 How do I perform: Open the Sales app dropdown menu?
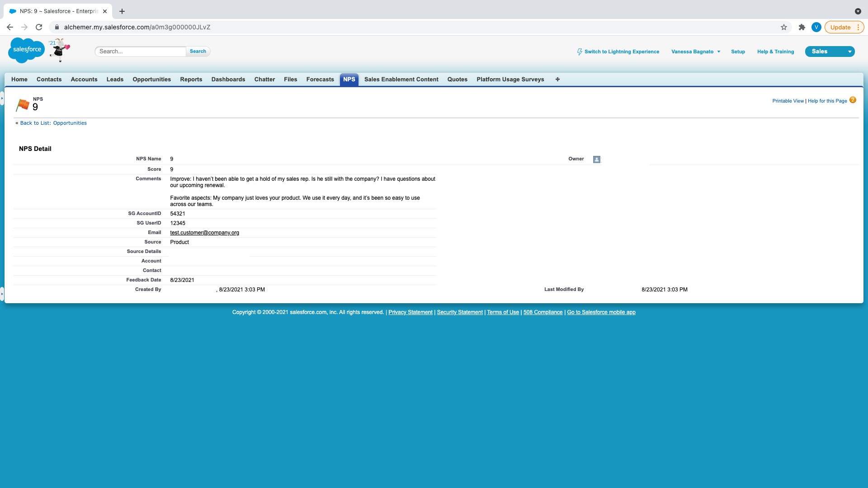pos(849,52)
